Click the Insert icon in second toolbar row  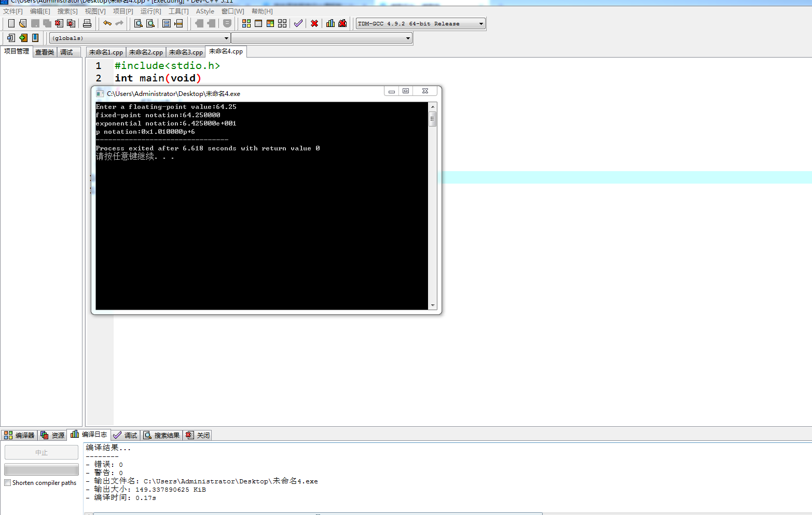[11, 38]
